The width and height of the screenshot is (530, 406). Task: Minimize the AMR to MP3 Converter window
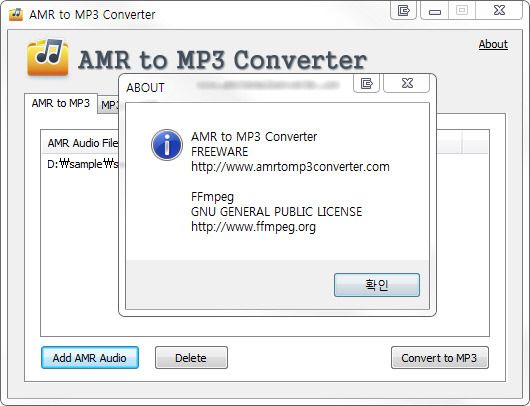435,11
